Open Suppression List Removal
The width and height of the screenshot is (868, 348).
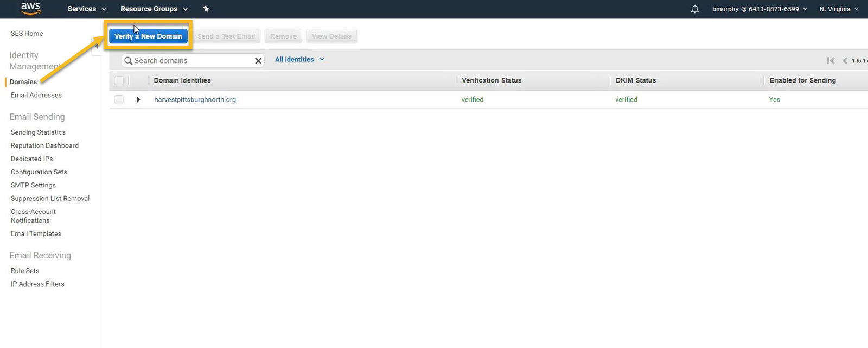(x=50, y=199)
